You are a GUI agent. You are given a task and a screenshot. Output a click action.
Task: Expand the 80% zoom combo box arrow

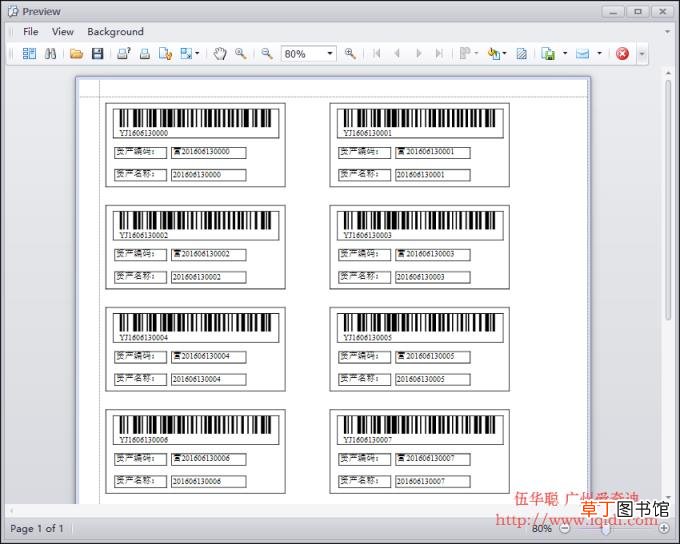[x=330, y=54]
